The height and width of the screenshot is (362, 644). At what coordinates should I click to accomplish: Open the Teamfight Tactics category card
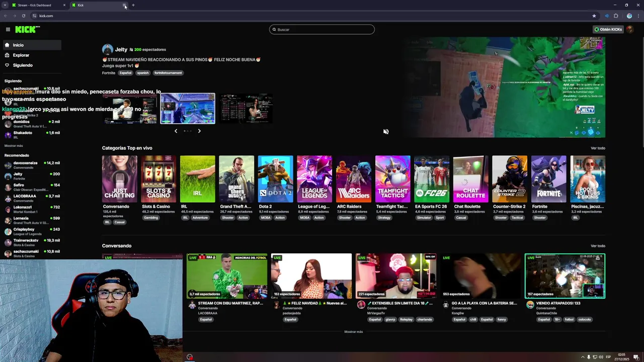(x=392, y=179)
